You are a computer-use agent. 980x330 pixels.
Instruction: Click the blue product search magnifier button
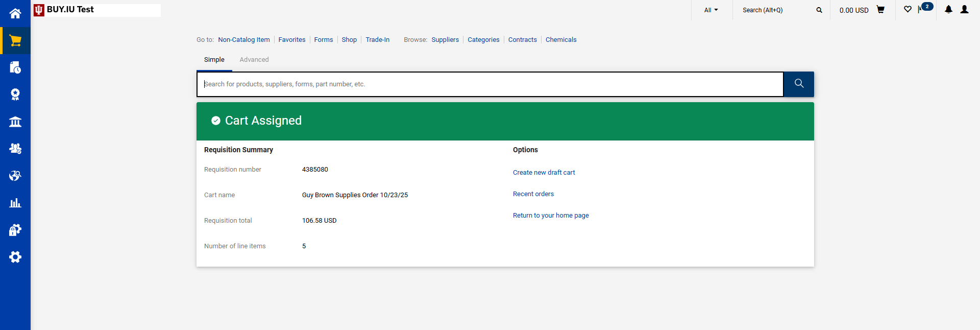(799, 84)
